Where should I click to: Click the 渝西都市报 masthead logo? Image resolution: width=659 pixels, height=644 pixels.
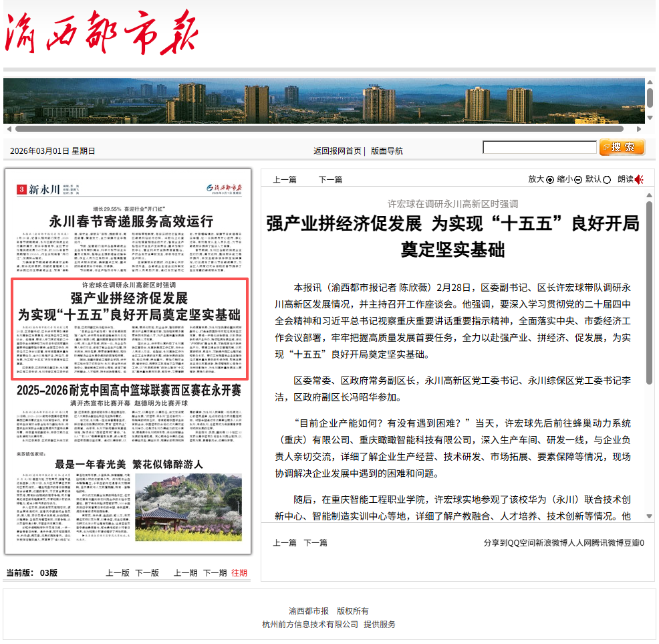(102, 33)
